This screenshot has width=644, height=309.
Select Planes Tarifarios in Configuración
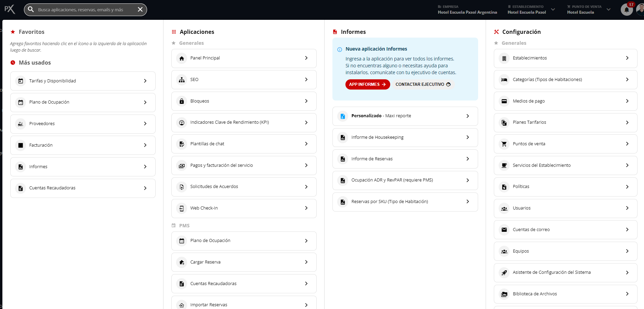point(565,122)
